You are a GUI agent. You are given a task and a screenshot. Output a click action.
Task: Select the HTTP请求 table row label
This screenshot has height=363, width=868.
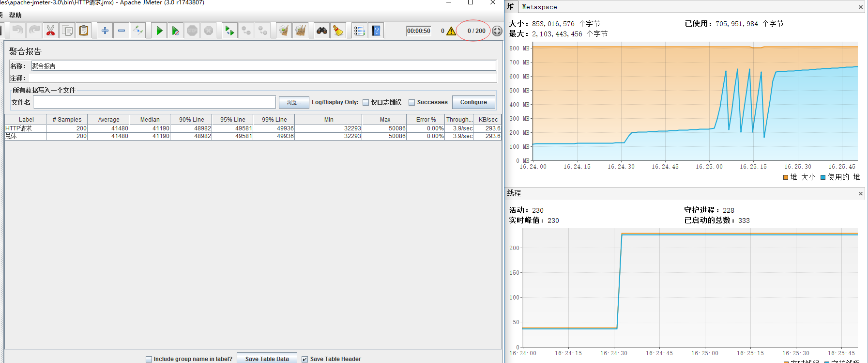click(18, 128)
